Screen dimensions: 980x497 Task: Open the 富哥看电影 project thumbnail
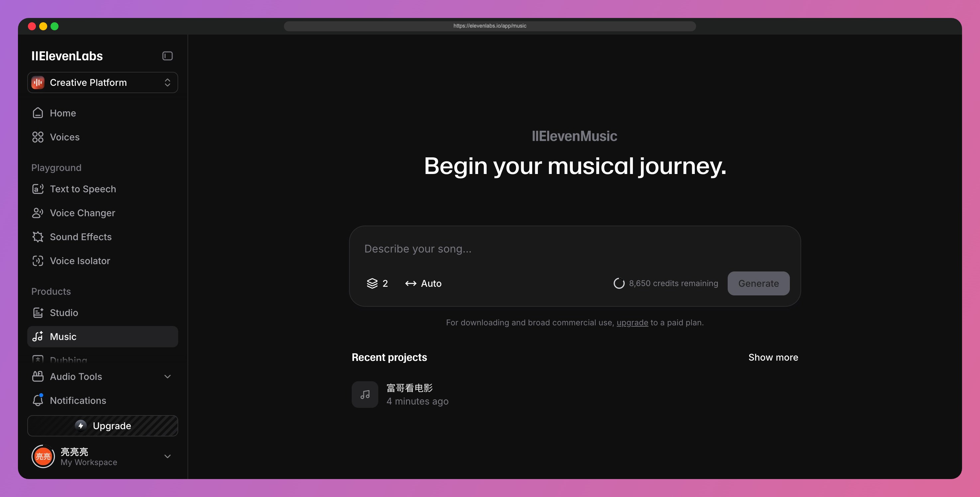pos(365,395)
